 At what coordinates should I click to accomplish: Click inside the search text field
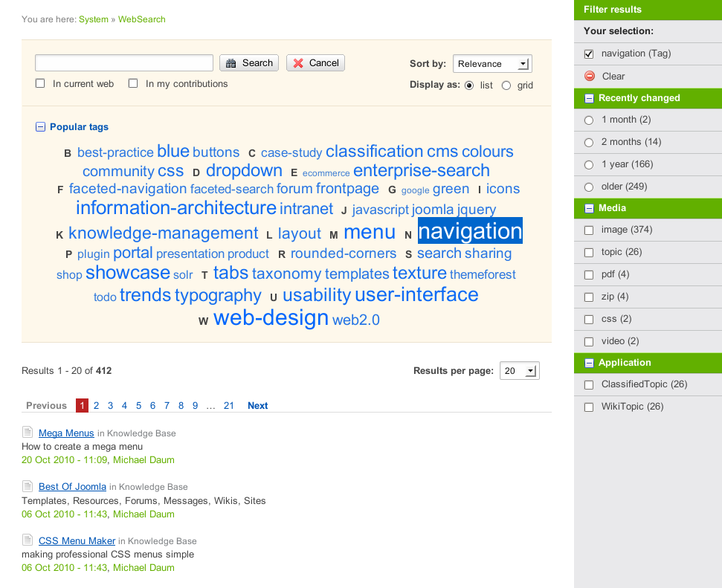click(x=124, y=63)
